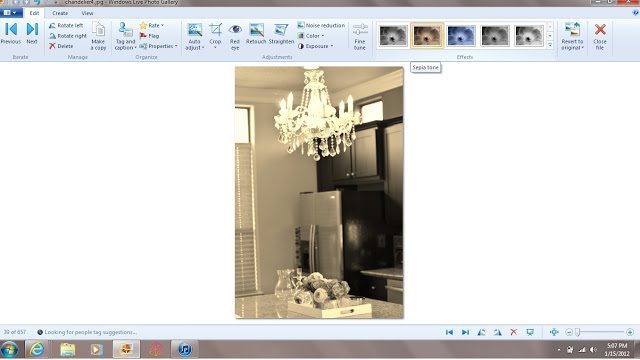The height and width of the screenshot is (360, 640).
Task: Open the Retouch tool
Action: click(x=256, y=33)
